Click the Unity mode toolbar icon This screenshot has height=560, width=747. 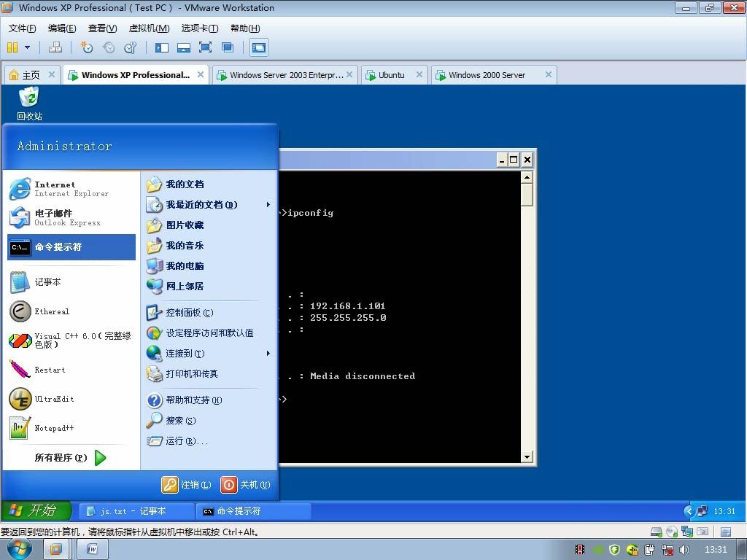pyautogui.click(x=228, y=47)
